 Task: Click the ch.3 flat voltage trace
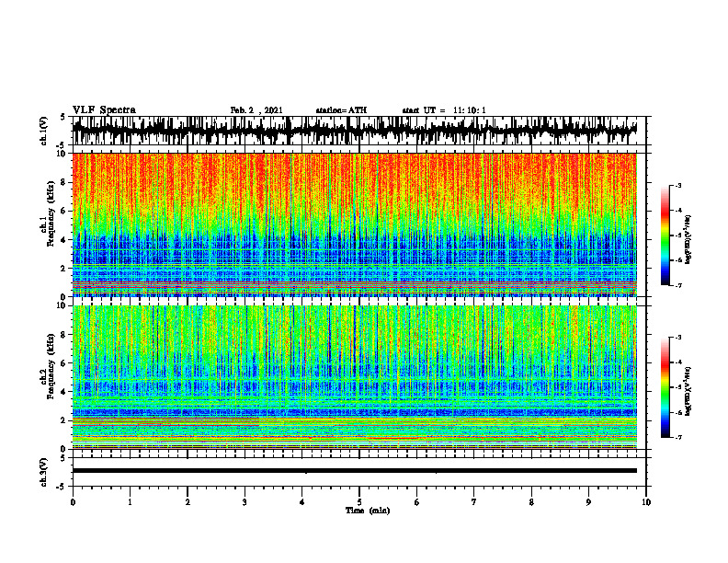pos(355,471)
